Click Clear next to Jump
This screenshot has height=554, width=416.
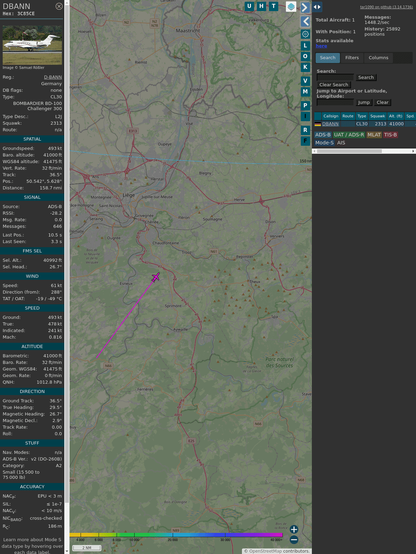[382, 102]
